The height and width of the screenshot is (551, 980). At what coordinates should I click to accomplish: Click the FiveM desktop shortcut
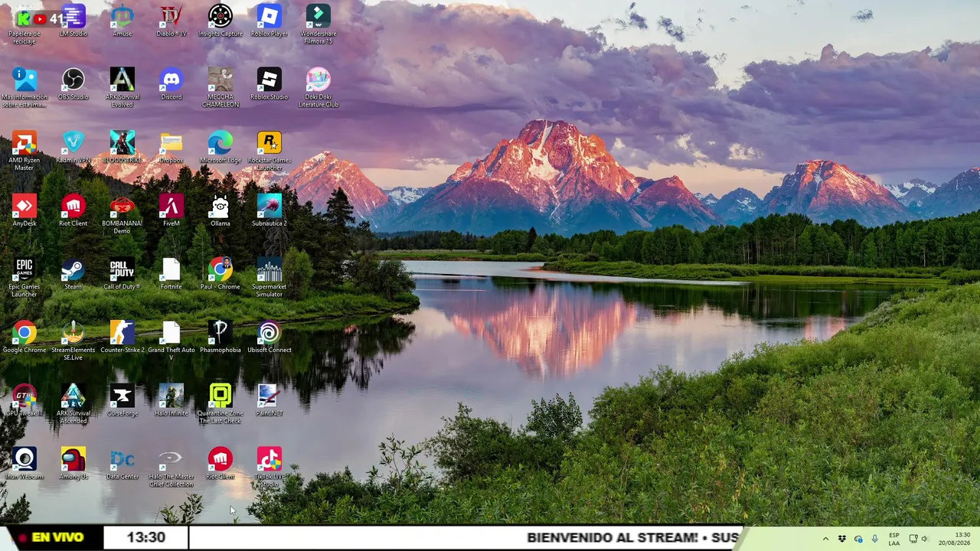pyautogui.click(x=171, y=210)
